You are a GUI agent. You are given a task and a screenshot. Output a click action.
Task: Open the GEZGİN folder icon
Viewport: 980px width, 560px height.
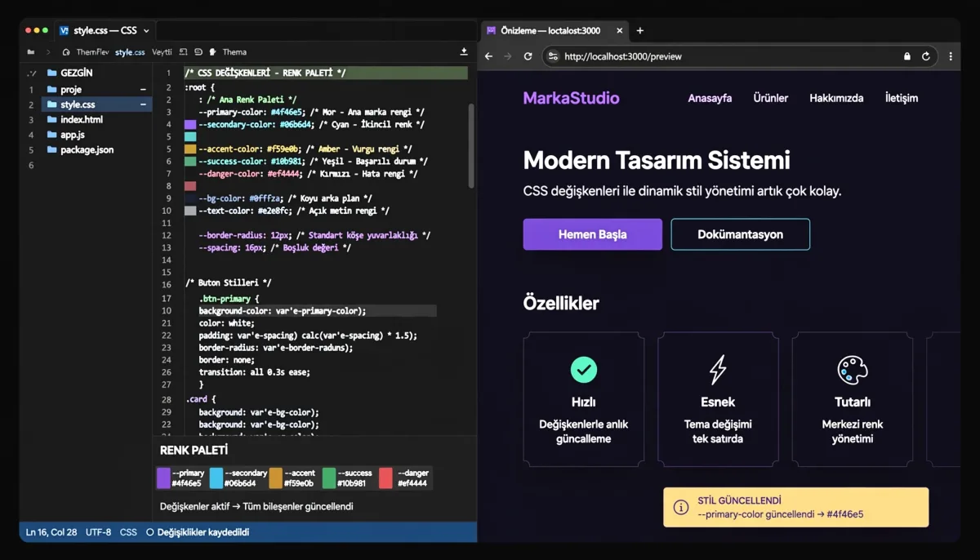(x=52, y=73)
